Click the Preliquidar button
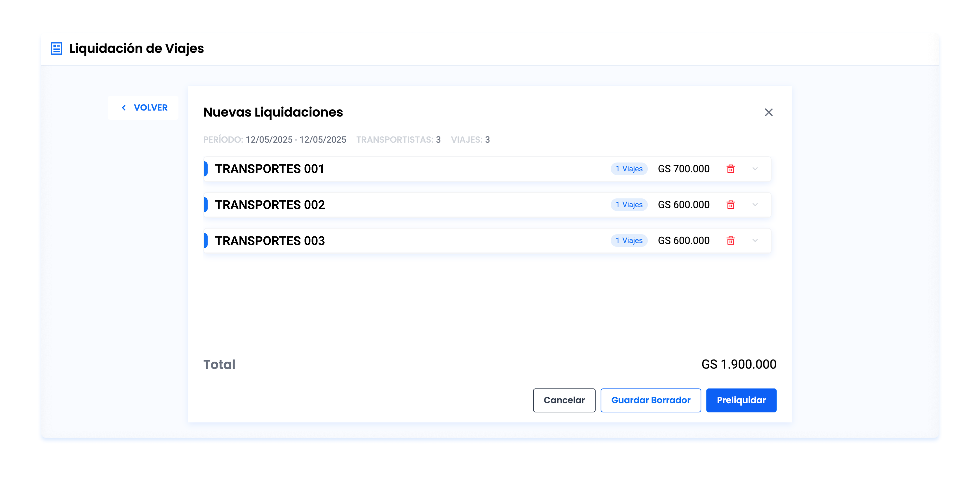Viewport: 980px width, 490px height. 741,400
